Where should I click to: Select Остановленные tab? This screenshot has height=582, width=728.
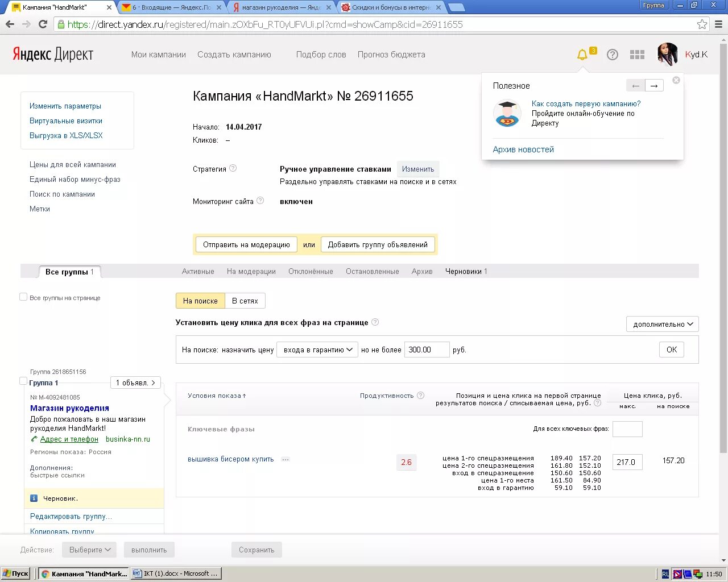click(373, 271)
